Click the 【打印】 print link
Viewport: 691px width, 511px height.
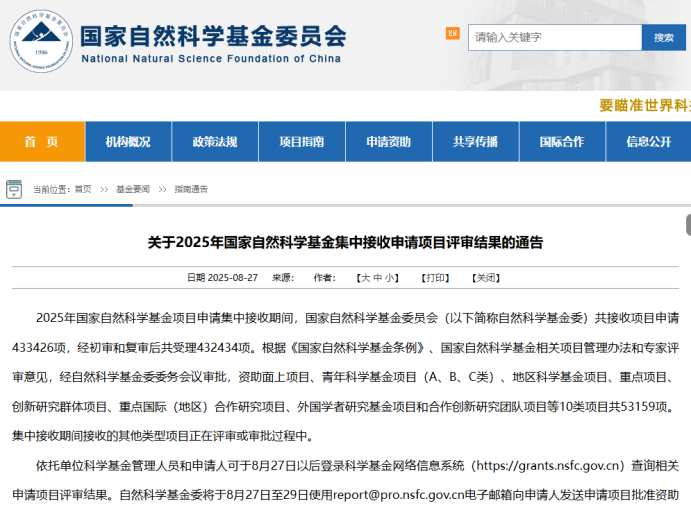435,278
